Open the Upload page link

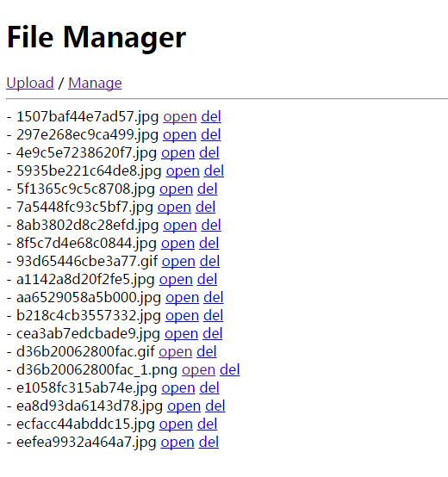pyautogui.click(x=30, y=83)
